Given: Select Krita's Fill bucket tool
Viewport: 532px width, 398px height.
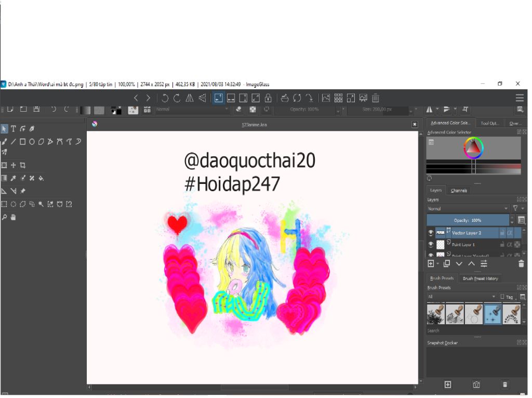Looking at the screenshot, I should click(x=41, y=178).
